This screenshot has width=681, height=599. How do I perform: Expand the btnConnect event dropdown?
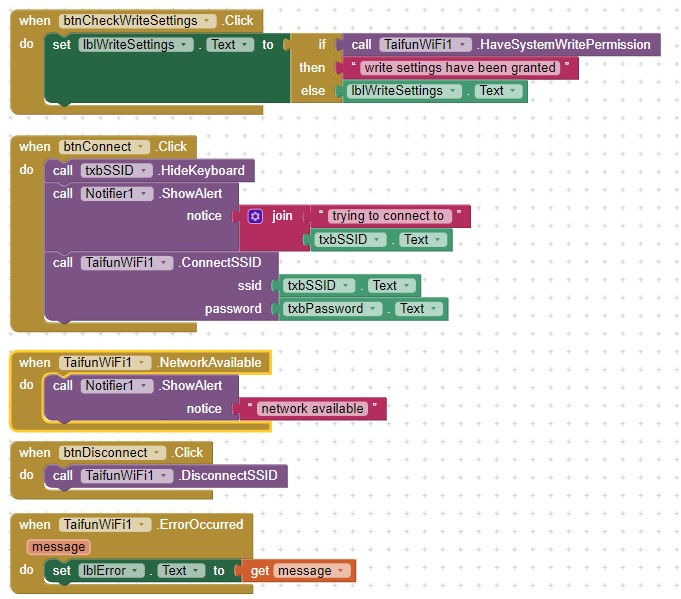tap(142, 147)
